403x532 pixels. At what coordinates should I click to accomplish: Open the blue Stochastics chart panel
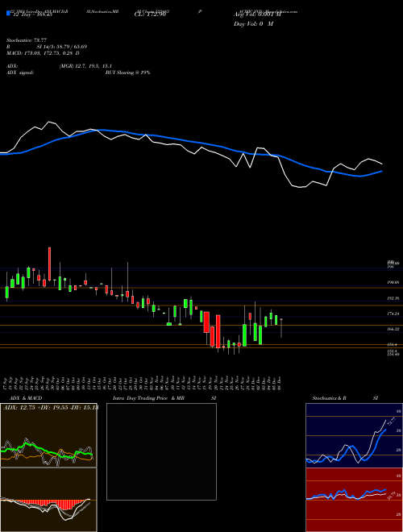354,435
